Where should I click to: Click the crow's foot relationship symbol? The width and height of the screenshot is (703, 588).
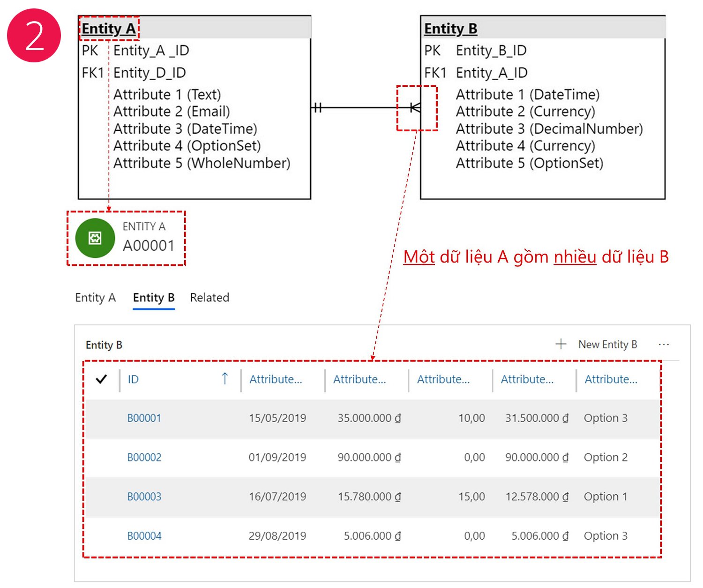(415, 108)
